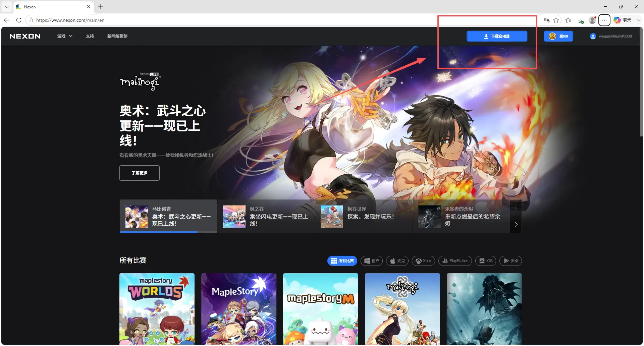
Task: Open a new browser tab
Action: tap(101, 7)
